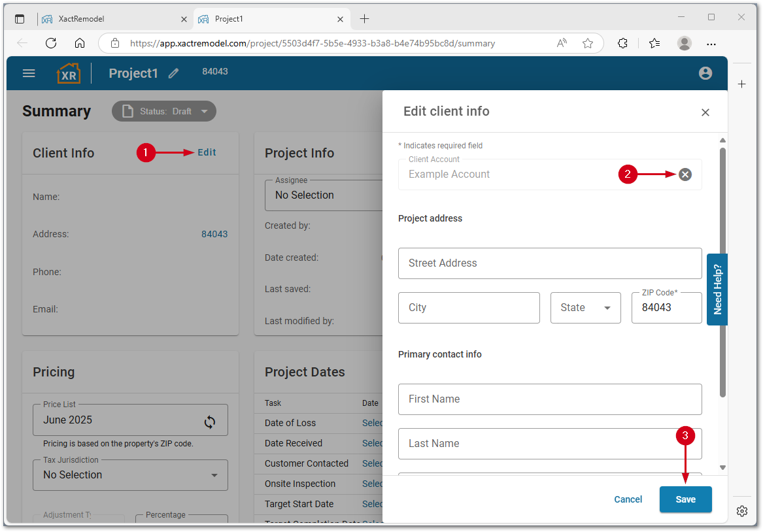Viewport: 763px width, 532px height.
Task: Click the browser refresh button
Action: [x=51, y=43]
